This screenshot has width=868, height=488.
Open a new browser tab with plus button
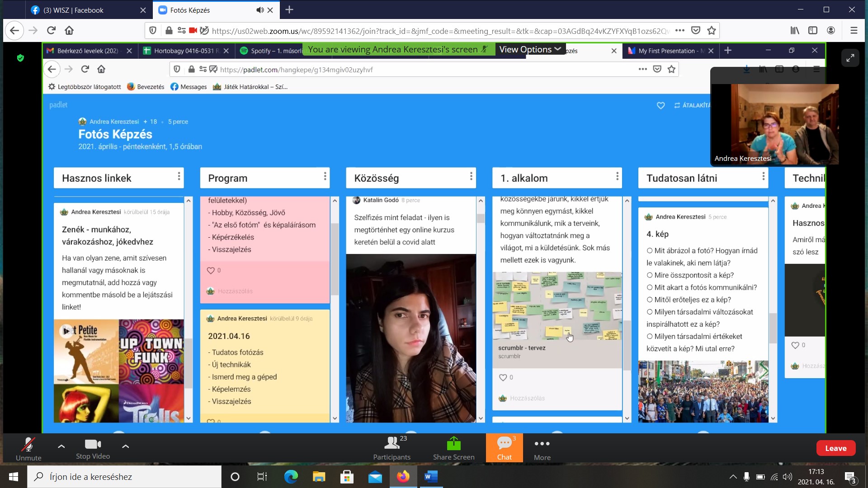(x=289, y=9)
